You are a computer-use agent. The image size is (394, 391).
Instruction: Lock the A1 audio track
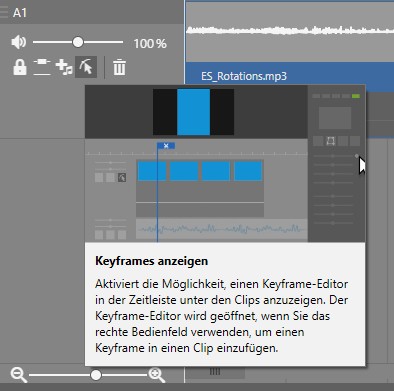pyautogui.click(x=20, y=67)
